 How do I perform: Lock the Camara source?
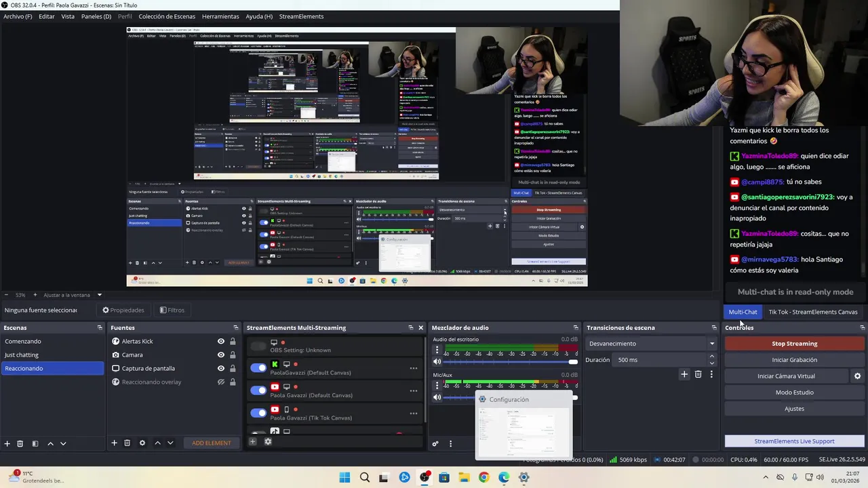[233, 355]
